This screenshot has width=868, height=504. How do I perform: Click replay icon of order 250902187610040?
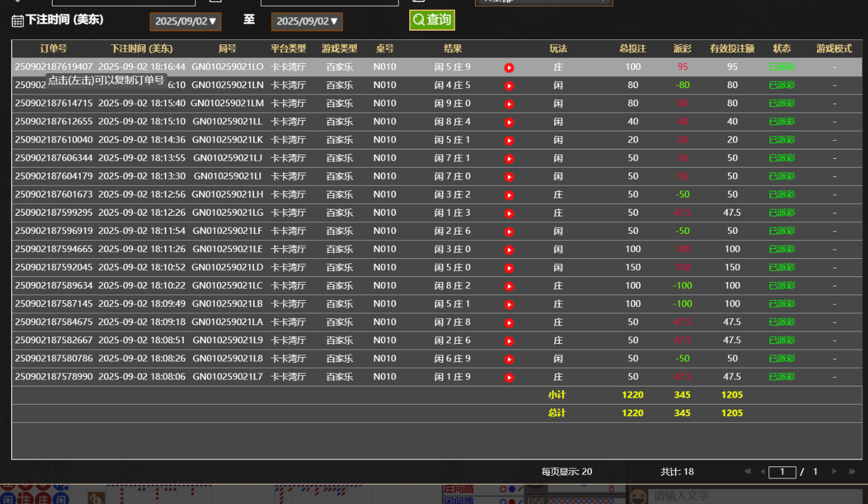509,141
